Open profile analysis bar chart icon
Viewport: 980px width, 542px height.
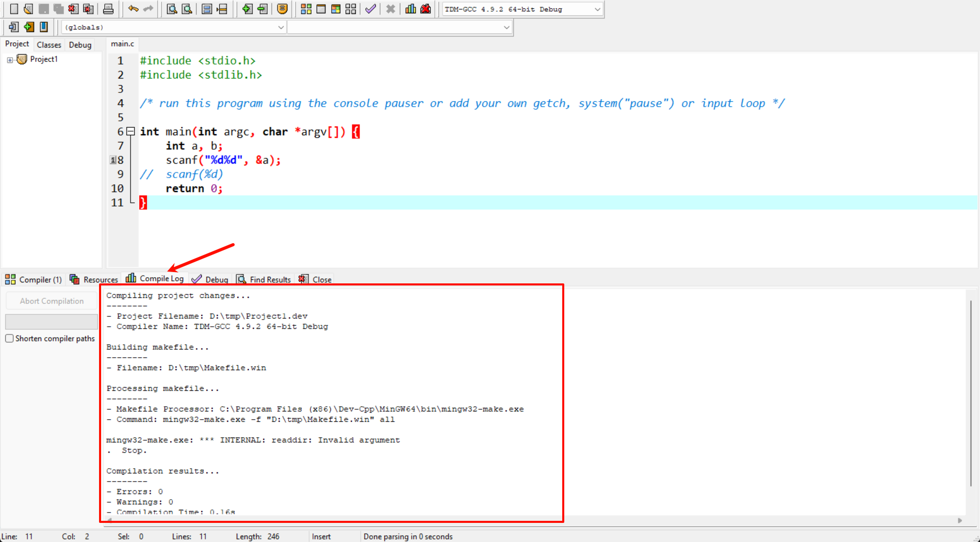(x=411, y=9)
